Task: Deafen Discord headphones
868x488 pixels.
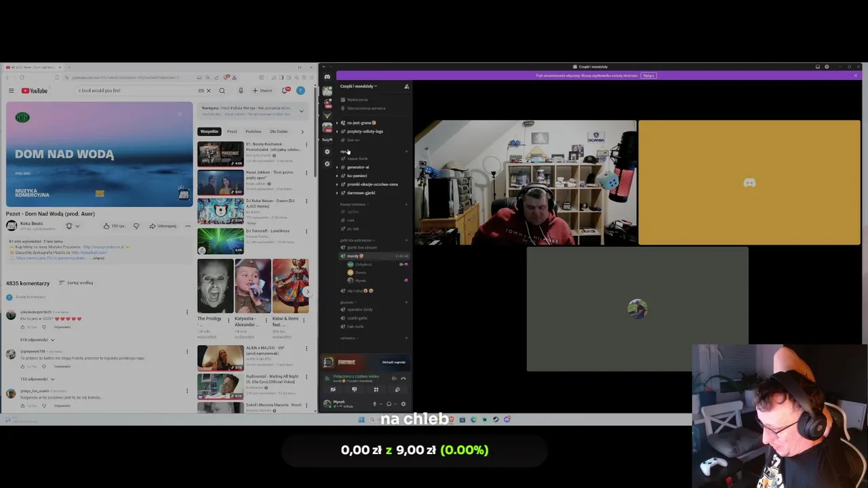Action: pyautogui.click(x=389, y=404)
